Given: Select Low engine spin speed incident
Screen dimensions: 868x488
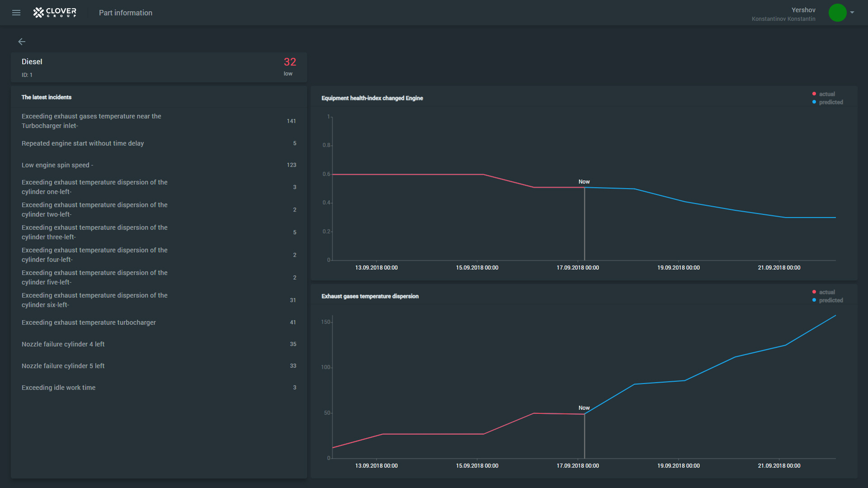Looking at the screenshot, I should point(57,165).
